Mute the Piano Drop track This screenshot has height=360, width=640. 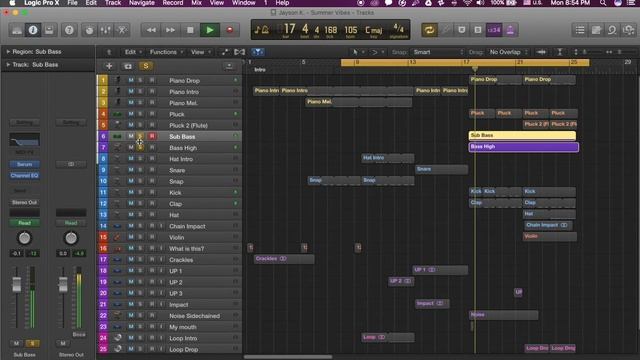coord(131,80)
